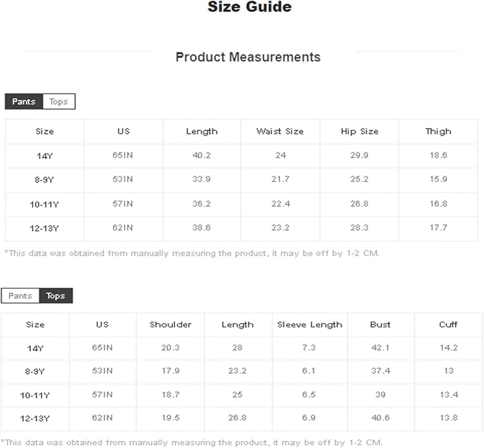
Task: Switch to the Tops tab above the pants table
Action: pyautogui.click(x=59, y=102)
